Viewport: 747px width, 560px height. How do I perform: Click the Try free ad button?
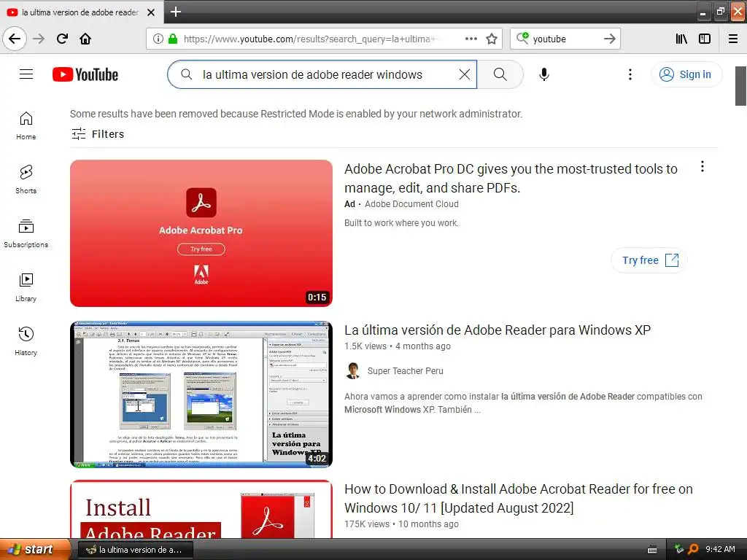pyautogui.click(x=649, y=260)
